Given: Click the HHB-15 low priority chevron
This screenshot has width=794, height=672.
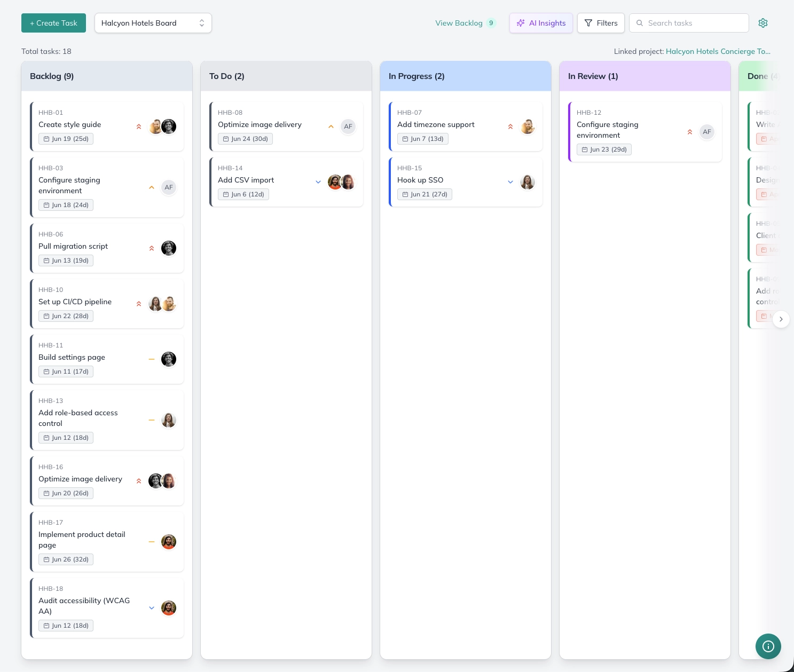Looking at the screenshot, I should (x=510, y=182).
